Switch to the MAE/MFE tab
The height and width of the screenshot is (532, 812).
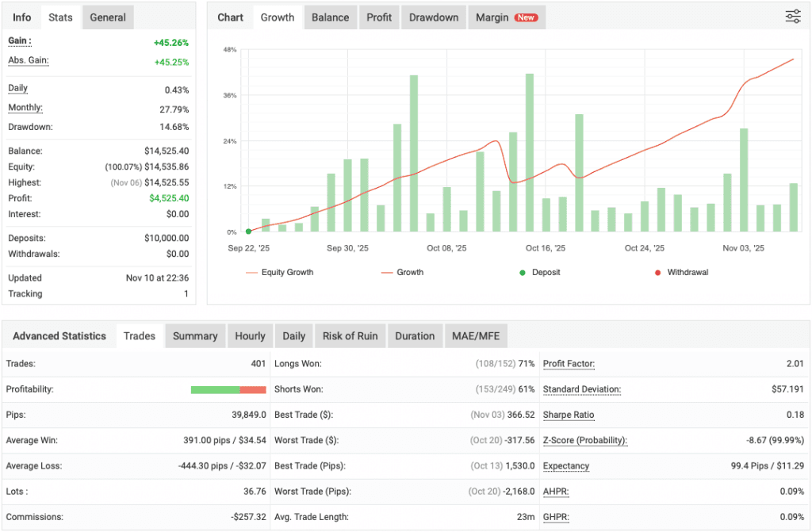(475, 335)
